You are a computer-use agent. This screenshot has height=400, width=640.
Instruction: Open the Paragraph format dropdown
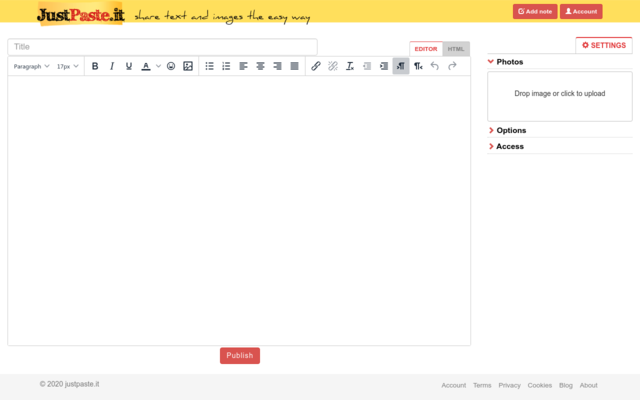coord(31,66)
